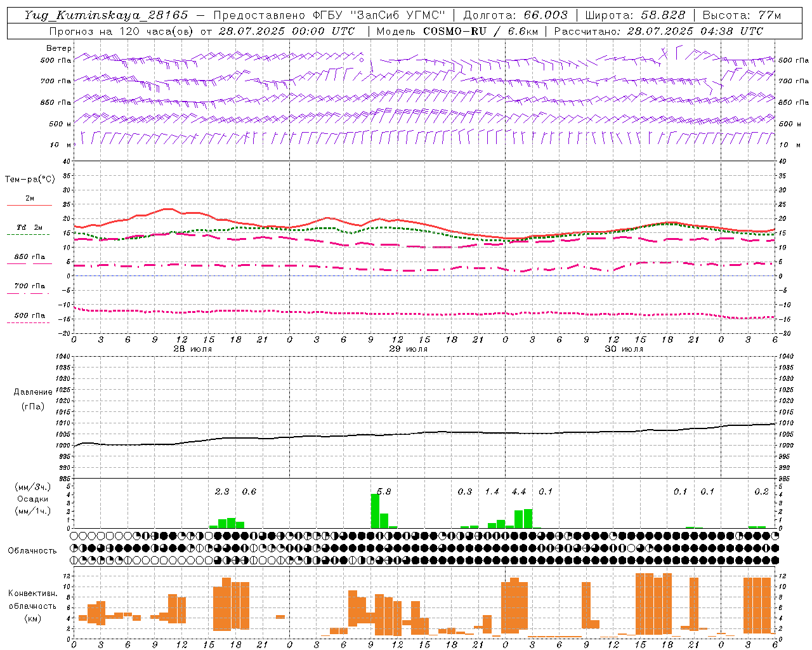This screenshot has width=812, height=650.
Task: Click the Высота: 77м field
Action: 742,15
